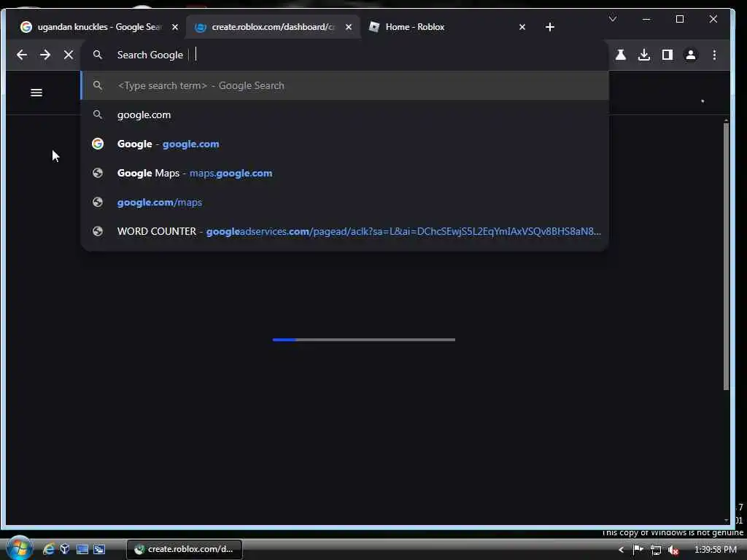The width and height of the screenshot is (747, 560).
Task: Click the network tray icon
Action: point(656,550)
